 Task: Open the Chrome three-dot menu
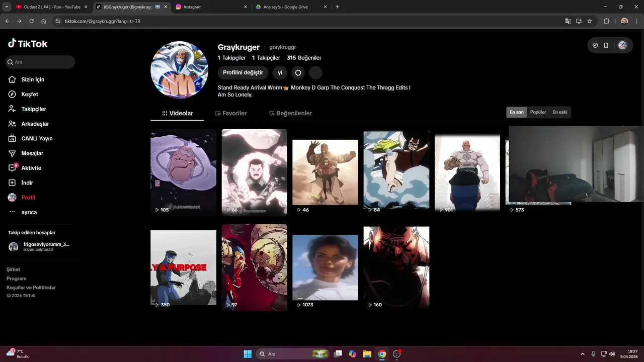point(637,21)
